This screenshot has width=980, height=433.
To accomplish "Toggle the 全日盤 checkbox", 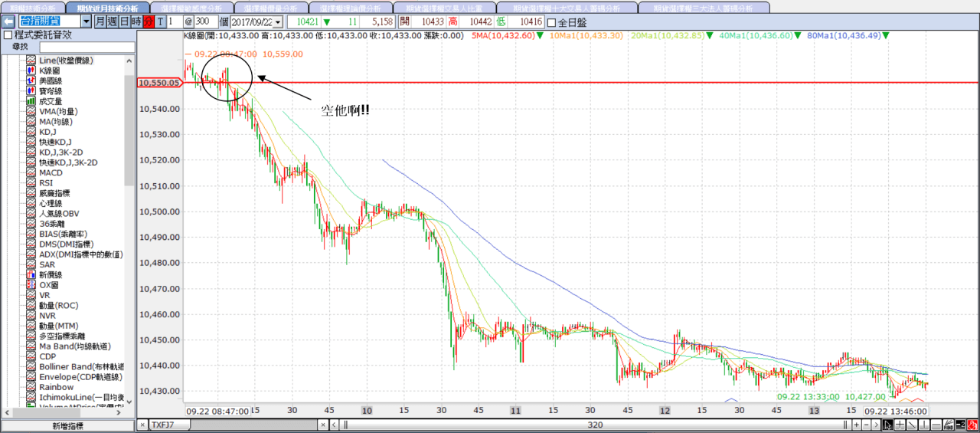I will point(551,23).
